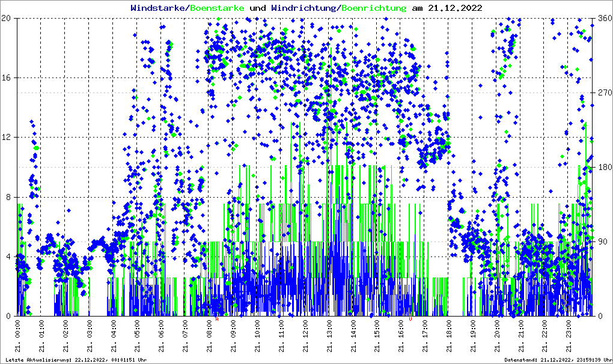Screen dimensions: 613x364
Task: Select the "21. 13:00" time axis label
Action: [x=329, y=336]
